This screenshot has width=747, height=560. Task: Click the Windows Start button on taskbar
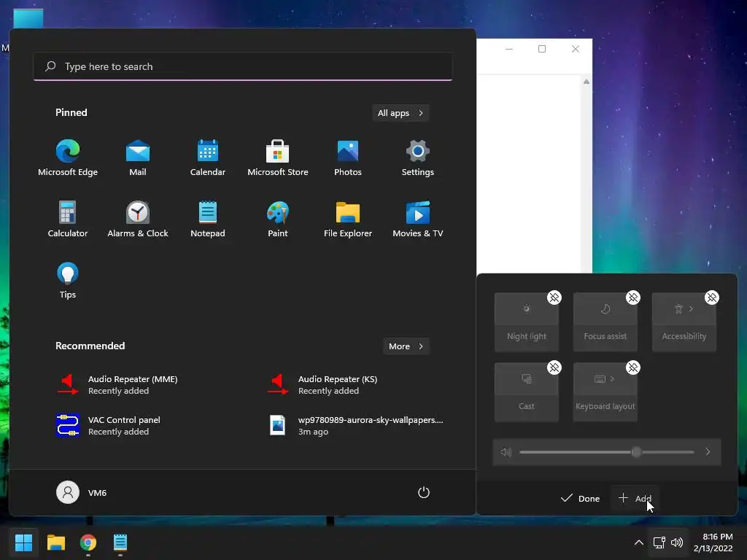pos(23,542)
